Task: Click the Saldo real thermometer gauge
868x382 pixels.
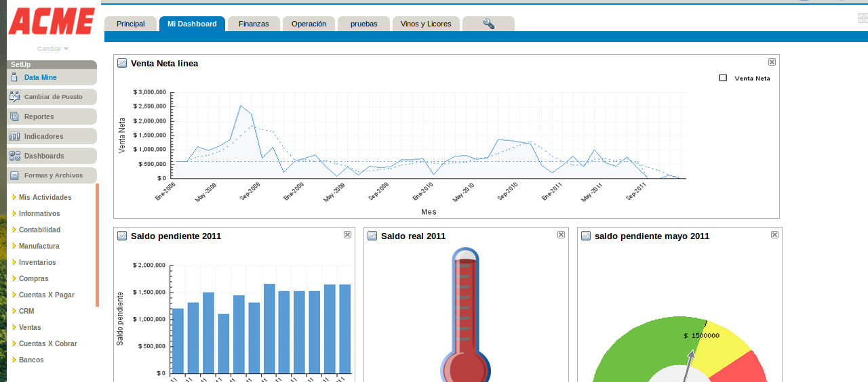Action: click(x=466, y=315)
